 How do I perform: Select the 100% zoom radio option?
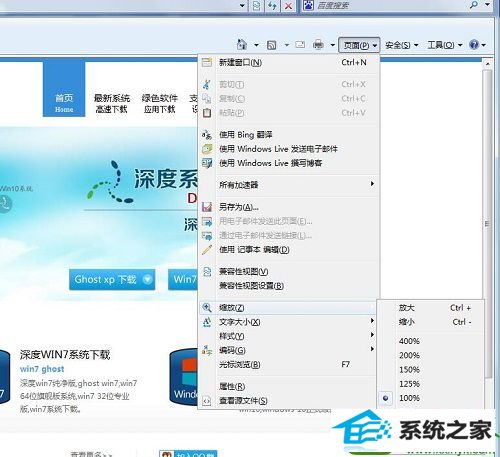431,398
